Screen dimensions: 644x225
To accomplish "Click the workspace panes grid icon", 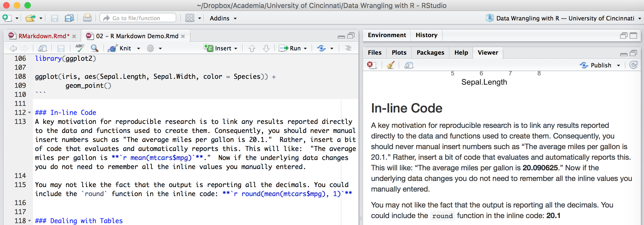I will [190, 18].
